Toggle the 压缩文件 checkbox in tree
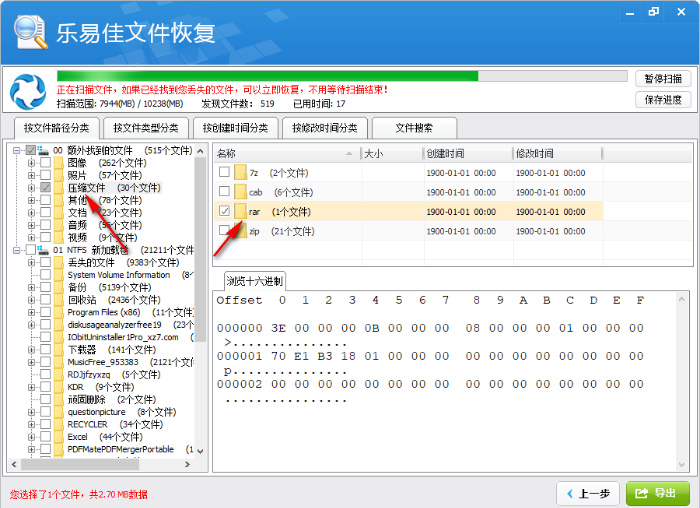 coord(45,188)
